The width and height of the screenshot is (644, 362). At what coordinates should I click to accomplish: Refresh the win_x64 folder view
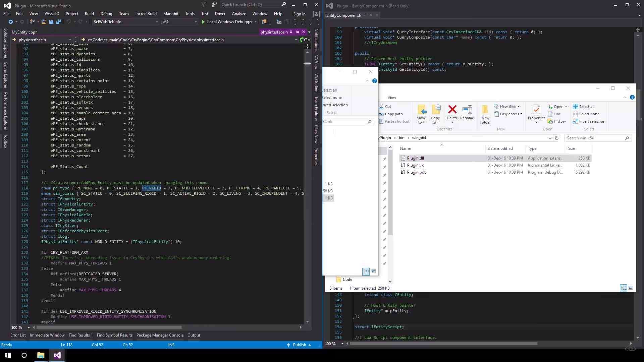coord(557,138)
